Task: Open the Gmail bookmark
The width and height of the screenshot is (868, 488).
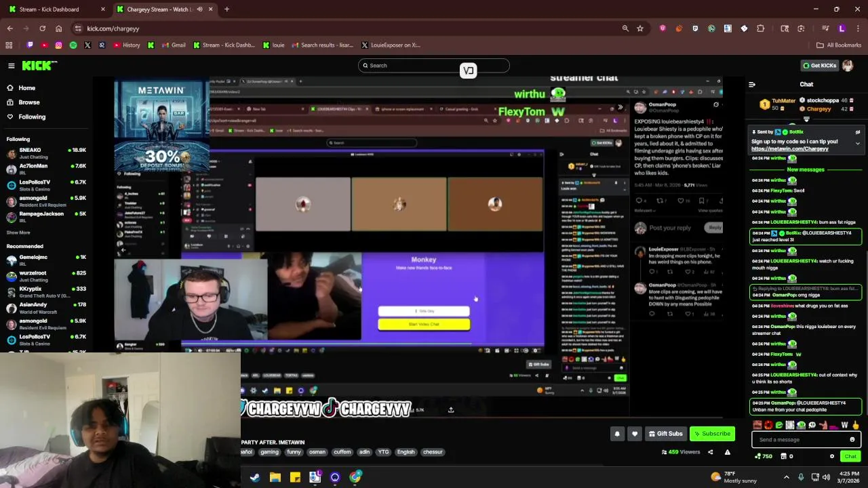Action: 174,45
